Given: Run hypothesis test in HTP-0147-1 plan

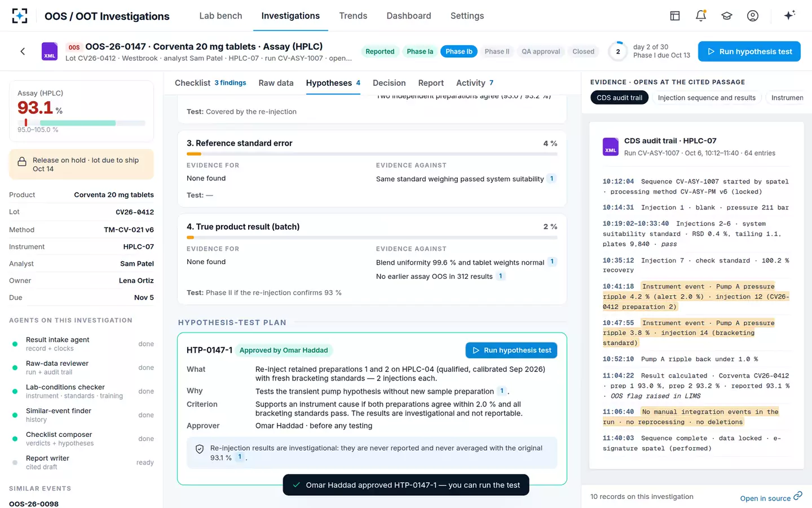Looking at the screenshot, I should (x=511, y=351).
